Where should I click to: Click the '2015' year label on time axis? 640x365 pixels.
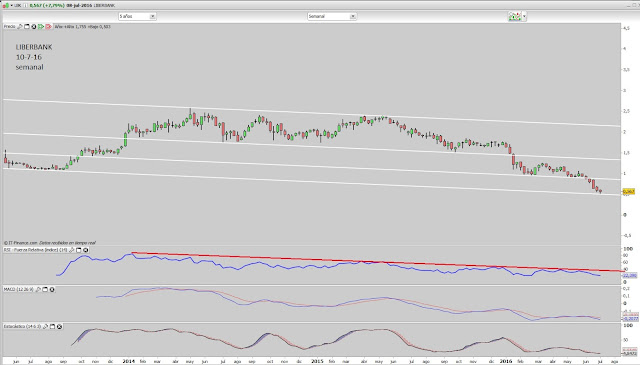point(317,361)
